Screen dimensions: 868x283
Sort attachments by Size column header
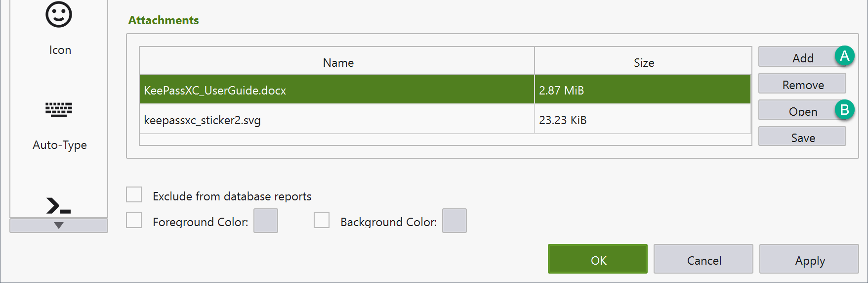tap(643, 63)
